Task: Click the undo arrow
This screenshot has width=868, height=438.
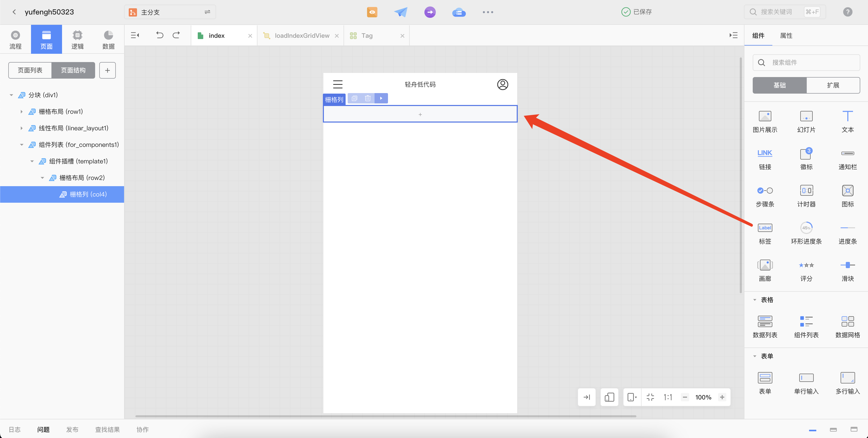Action: pyautogui.click(x=160, y=35)
